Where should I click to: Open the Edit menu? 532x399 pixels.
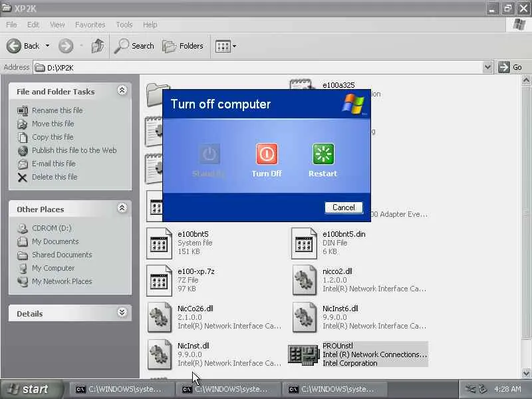[33, 25]
